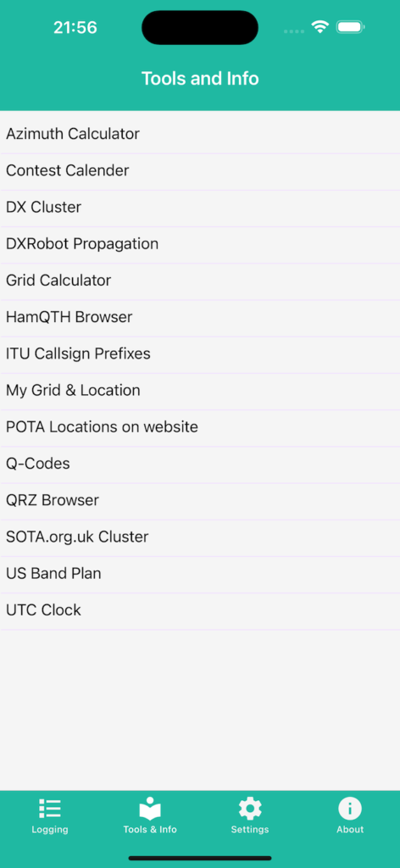Viewport: 400px width, 868px height.
Task: View the Q-Codes reference
Action: (x=200, y=464)
